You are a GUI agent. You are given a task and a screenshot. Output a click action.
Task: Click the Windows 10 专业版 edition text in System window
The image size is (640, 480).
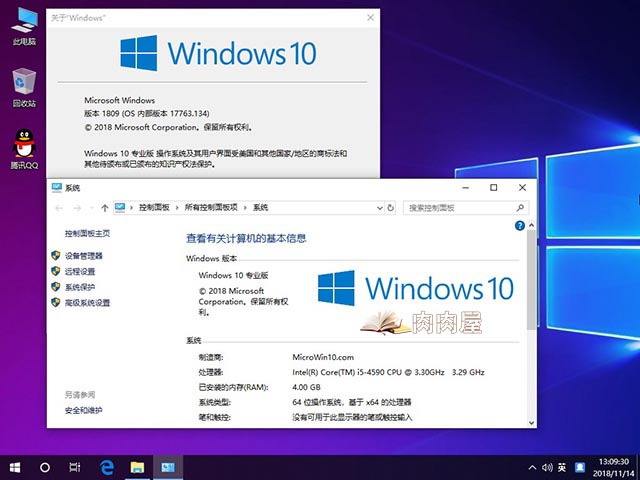[x=233, y=276]
